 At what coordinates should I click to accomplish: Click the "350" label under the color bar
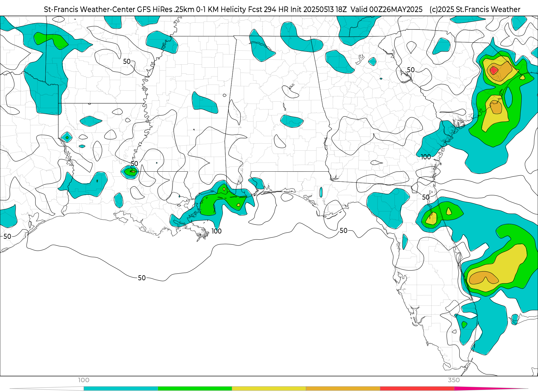[454, 380]
